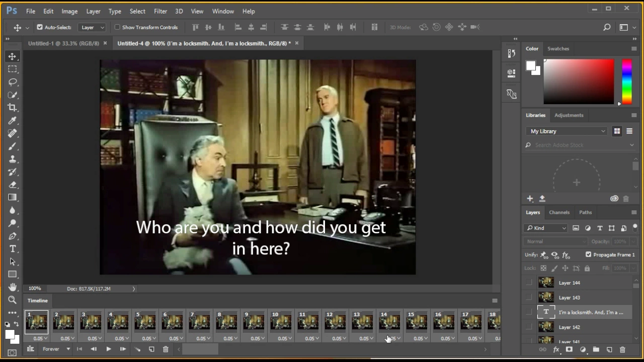Open the Layers panel menu
Screen dimensions: 644x362
pyautogui.click(x=634, y=212)
